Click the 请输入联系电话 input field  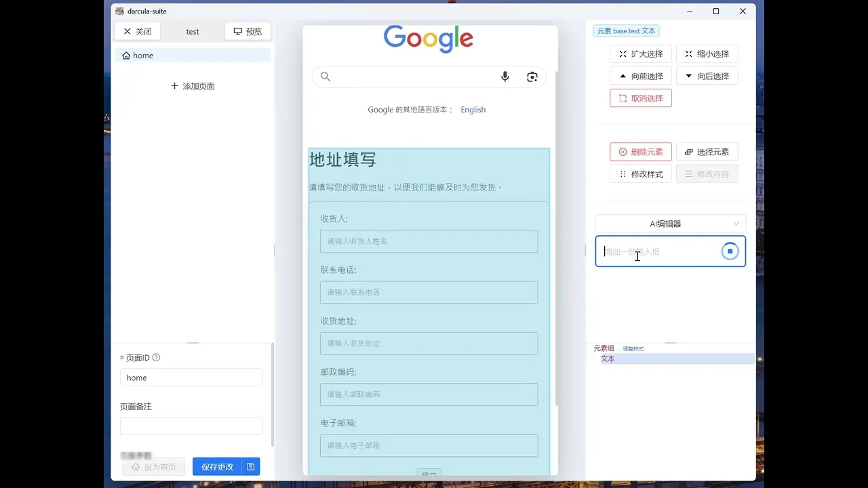point(429,292)
